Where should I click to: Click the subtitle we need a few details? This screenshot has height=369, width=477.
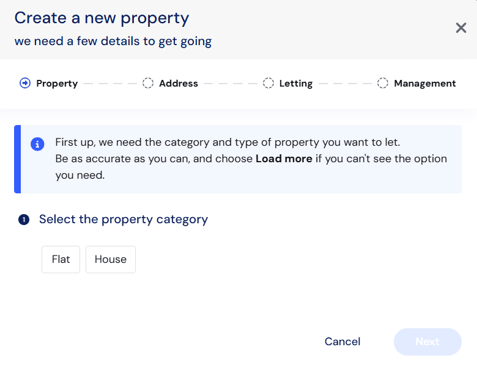point(113,41)
